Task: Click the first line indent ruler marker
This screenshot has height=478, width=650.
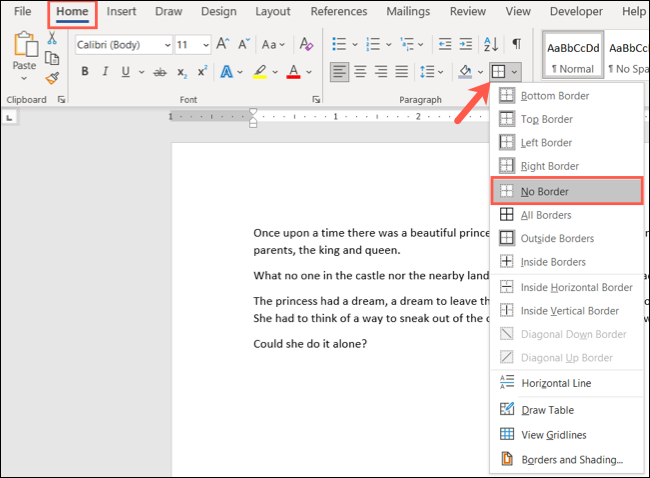Action: (x=252, y=112)
